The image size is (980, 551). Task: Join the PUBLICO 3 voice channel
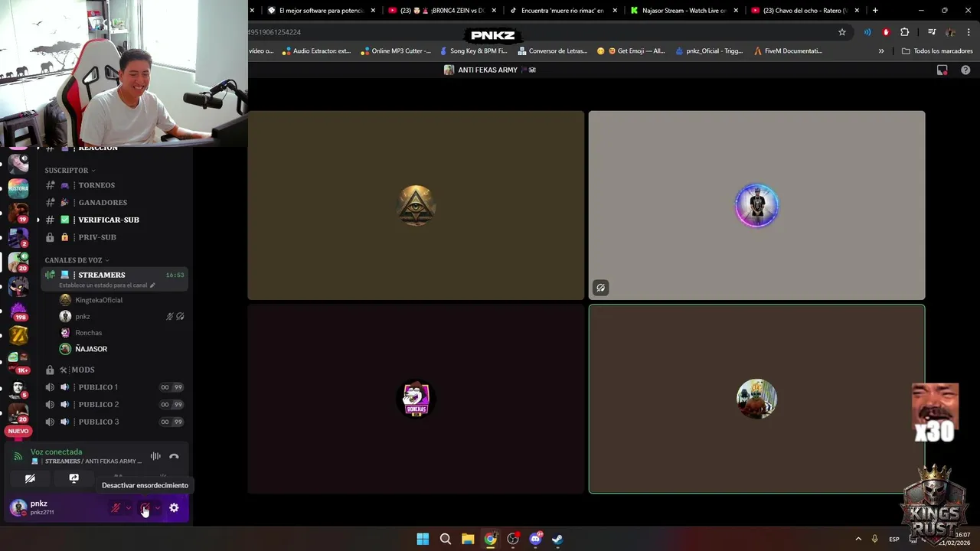tap(115, 422)
